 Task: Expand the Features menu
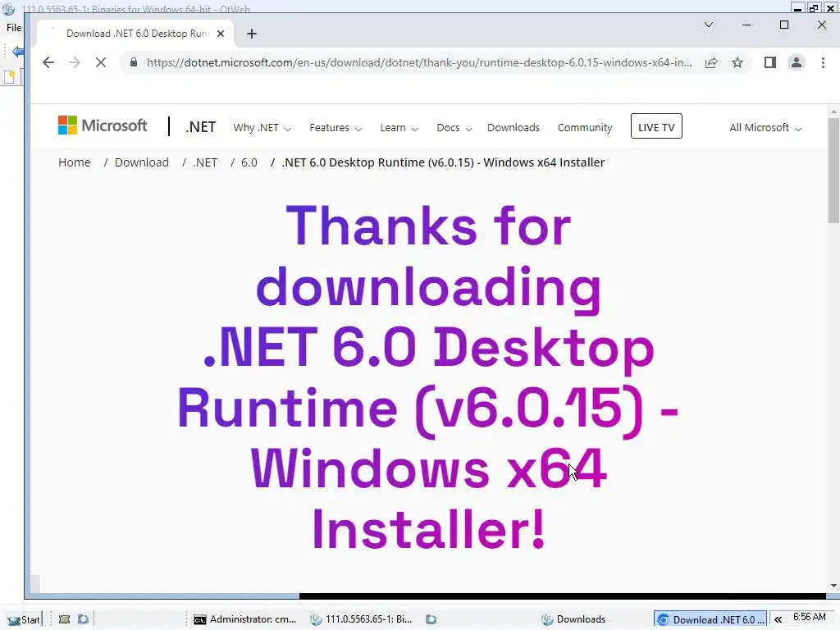(x=336, y=128)
